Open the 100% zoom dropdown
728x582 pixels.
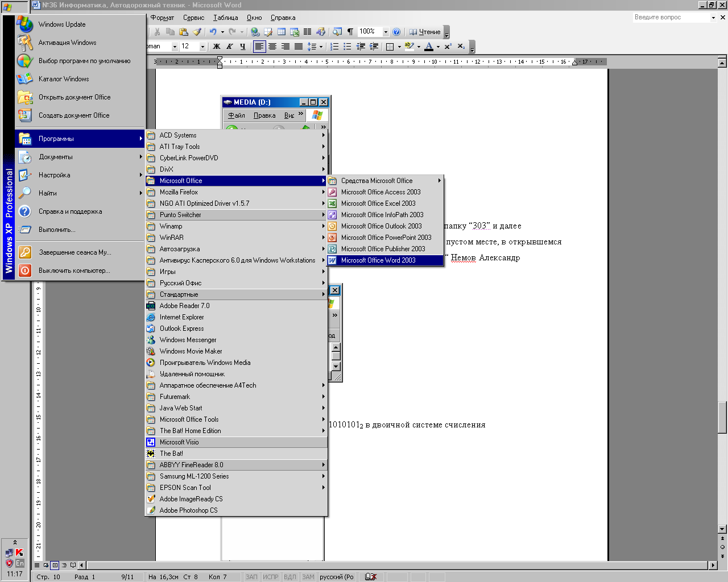click(386, 32)
